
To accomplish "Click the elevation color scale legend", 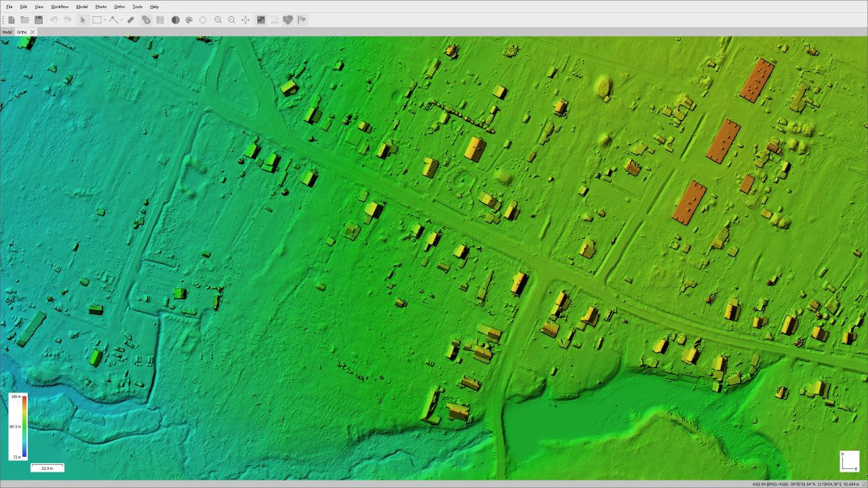I will coord(18,427).
